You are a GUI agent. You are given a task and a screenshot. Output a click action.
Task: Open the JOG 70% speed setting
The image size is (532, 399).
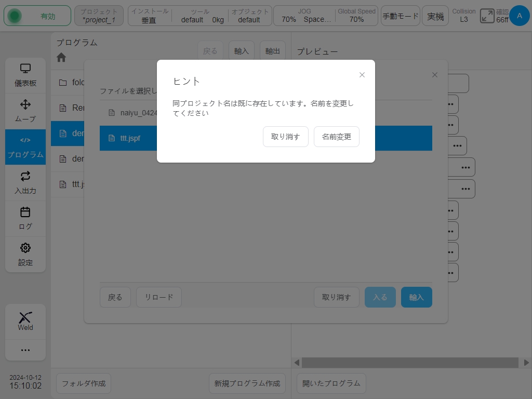(x=304, y=16)
